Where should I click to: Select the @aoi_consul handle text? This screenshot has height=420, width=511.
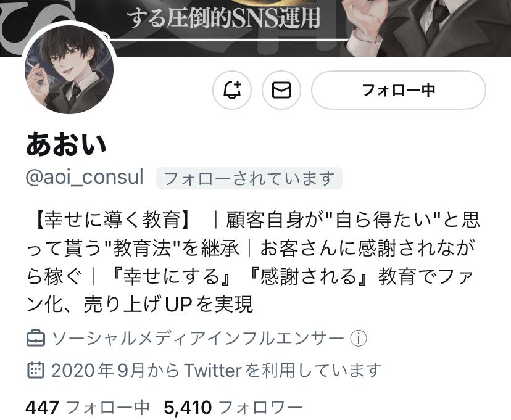85,178
